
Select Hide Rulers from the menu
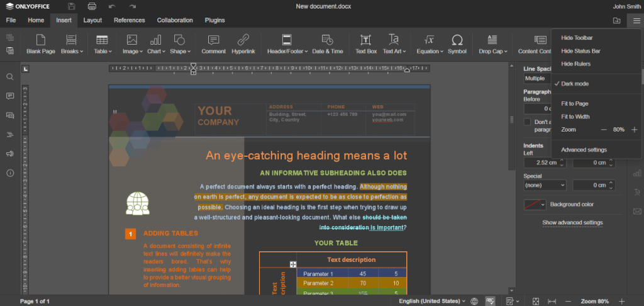[575, 64]
